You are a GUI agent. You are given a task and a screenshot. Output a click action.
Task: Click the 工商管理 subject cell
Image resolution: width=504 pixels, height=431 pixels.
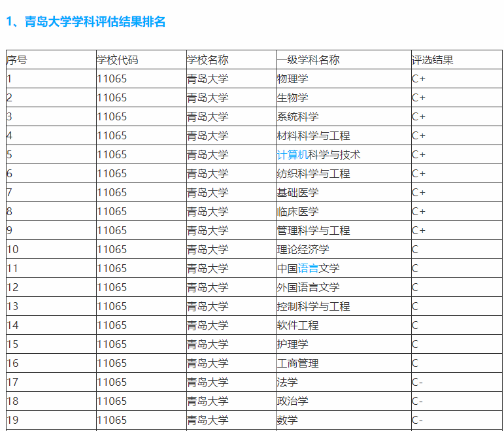tap(344, 363)
